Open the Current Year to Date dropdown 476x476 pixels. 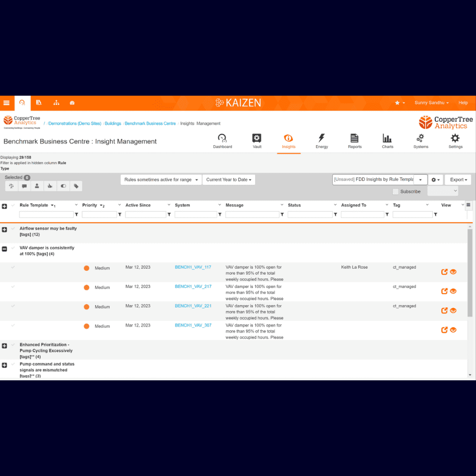click(228, 180)
